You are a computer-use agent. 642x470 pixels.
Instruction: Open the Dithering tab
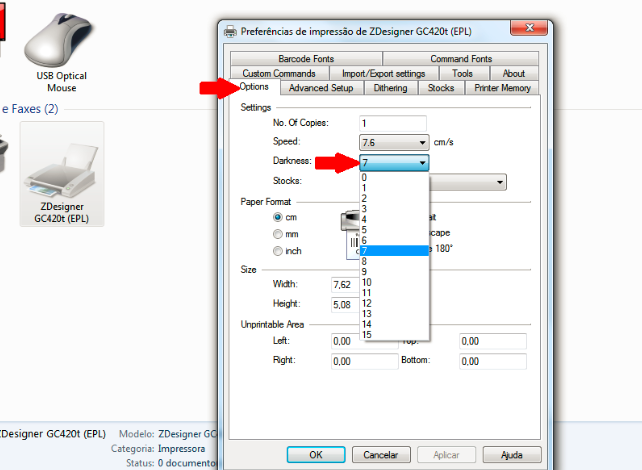click(x=391, y=88)
